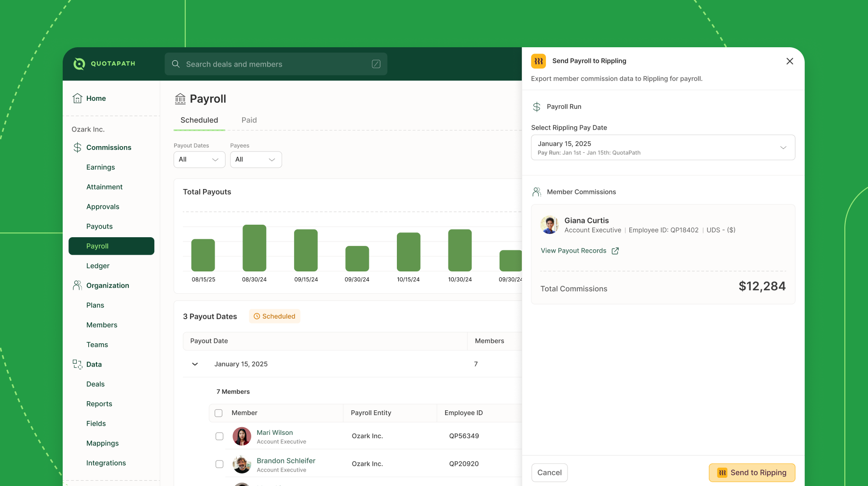Click the Commissions dollar sign icon
This screenshot has width=868, height=486.
point(77,148)
